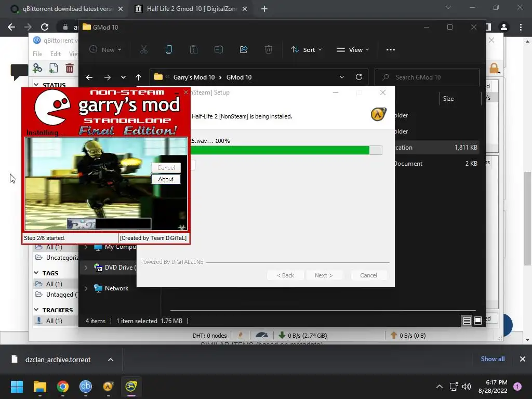Select All (1) under TRACKERS
This screenshot has width=532, height=399.
[x=56, y=321]
